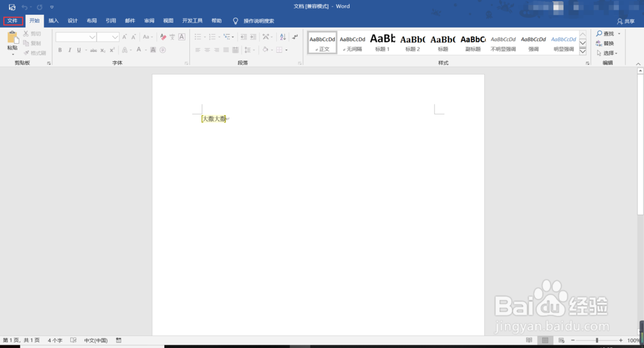Apply the 明显强调 style
The image size is (644, 348).
pyautogui.click(x=563, y=42)
